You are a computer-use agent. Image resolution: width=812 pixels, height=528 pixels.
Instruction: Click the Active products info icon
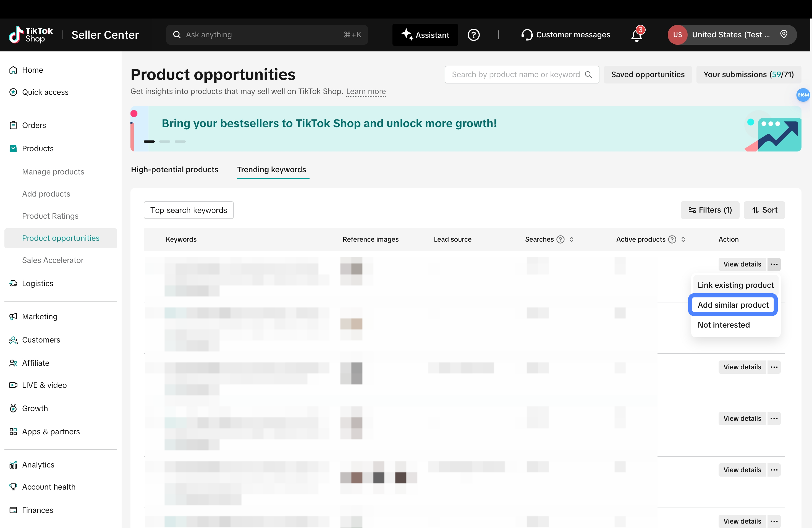tap(672, 239)
